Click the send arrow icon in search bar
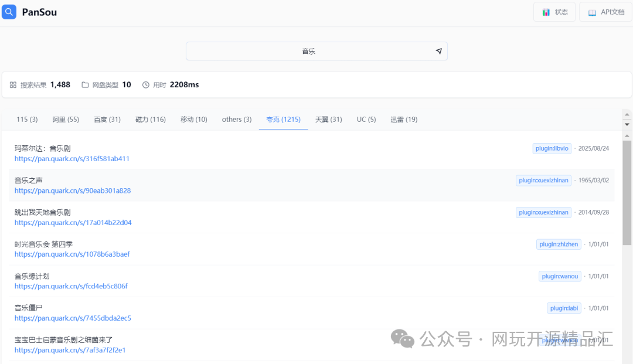The width and height of the screenshot is (633, 364). point(438,51)
